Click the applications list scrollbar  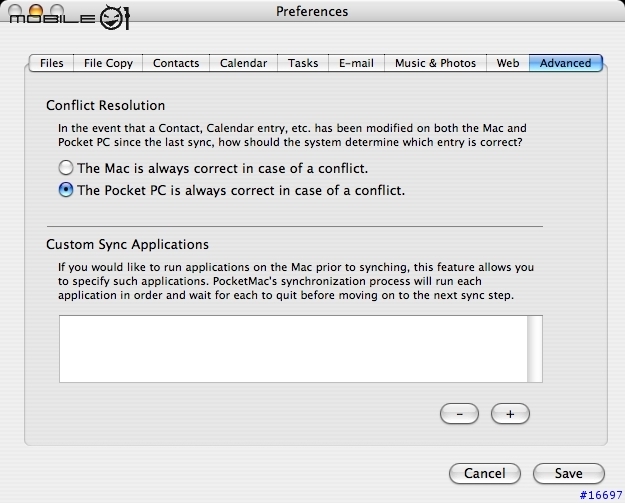[535, 349]
